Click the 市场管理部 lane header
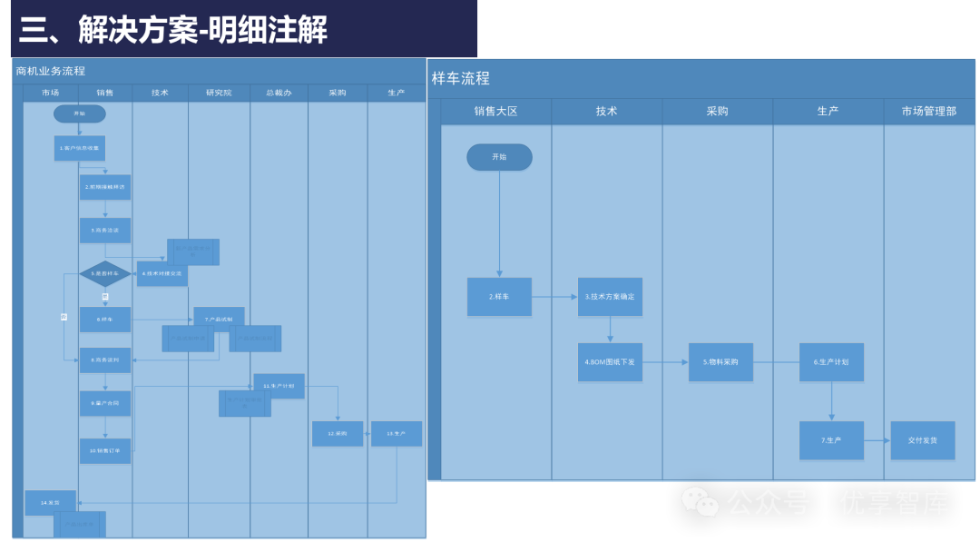The image size is (980, 542). tap(929, 112)
